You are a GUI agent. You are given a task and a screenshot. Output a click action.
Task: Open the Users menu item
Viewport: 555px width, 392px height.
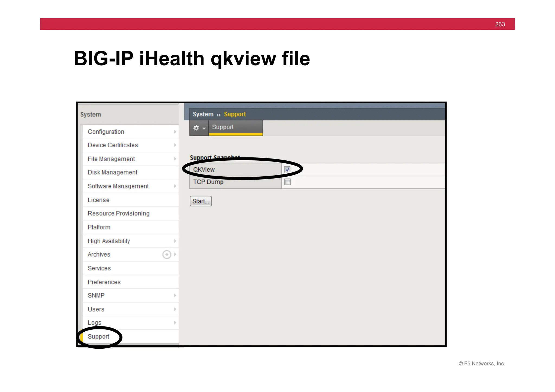pos(131,309)
